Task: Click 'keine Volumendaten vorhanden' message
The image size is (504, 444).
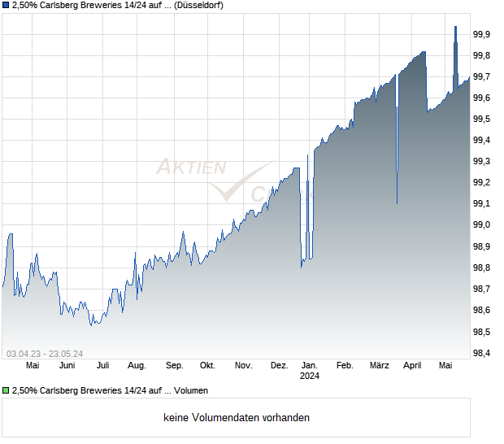Action: click(237, 418)
